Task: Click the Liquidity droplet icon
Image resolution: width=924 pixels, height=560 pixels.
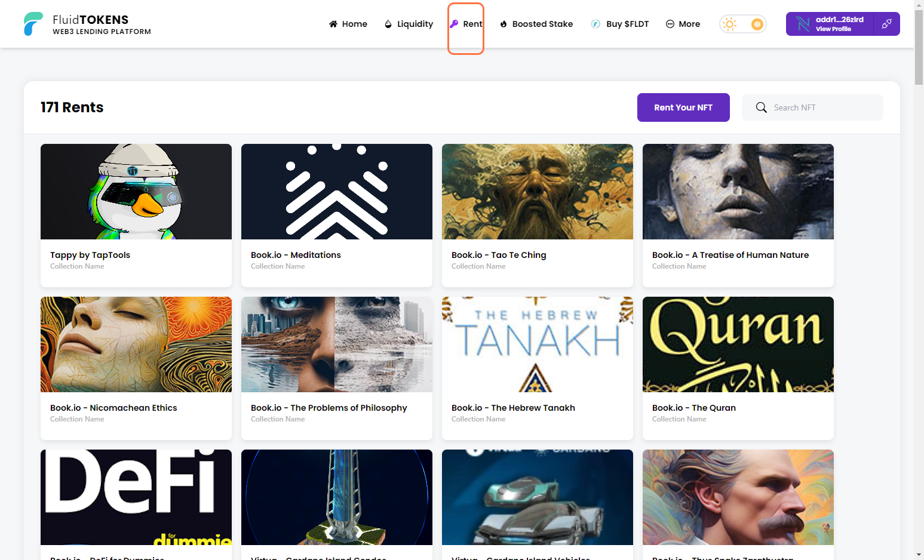Action: click(388, 24)
